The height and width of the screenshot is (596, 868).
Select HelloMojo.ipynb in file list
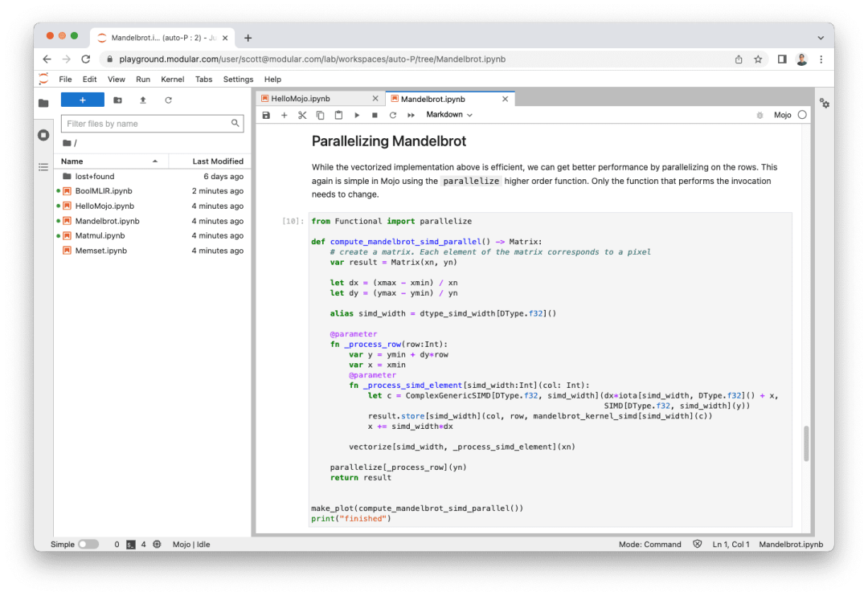click(x=152, y=206)
